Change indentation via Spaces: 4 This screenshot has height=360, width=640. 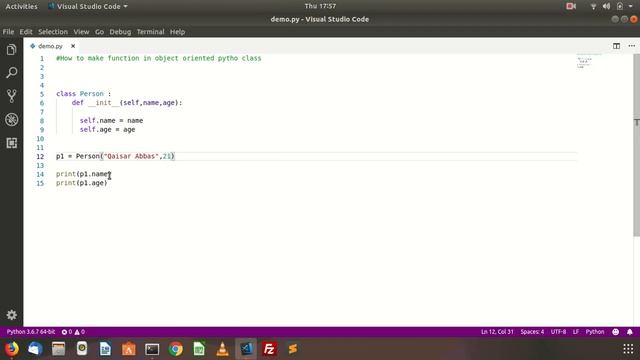[532, 332]
